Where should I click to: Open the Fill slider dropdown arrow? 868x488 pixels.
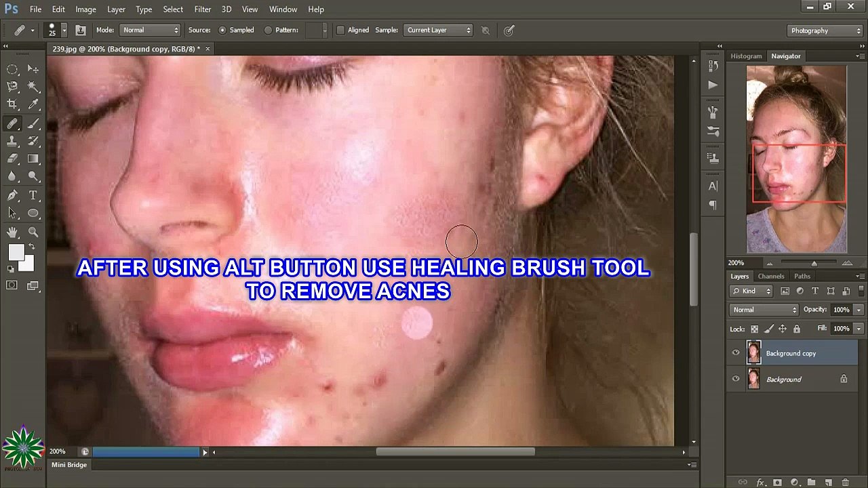coord(859,329)
